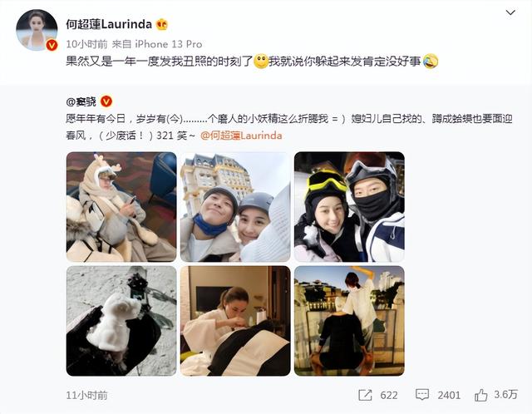Click the repost share icon
Image resolution: width=532 pixels, height=414 pixels.
click(x=365, y=395)
